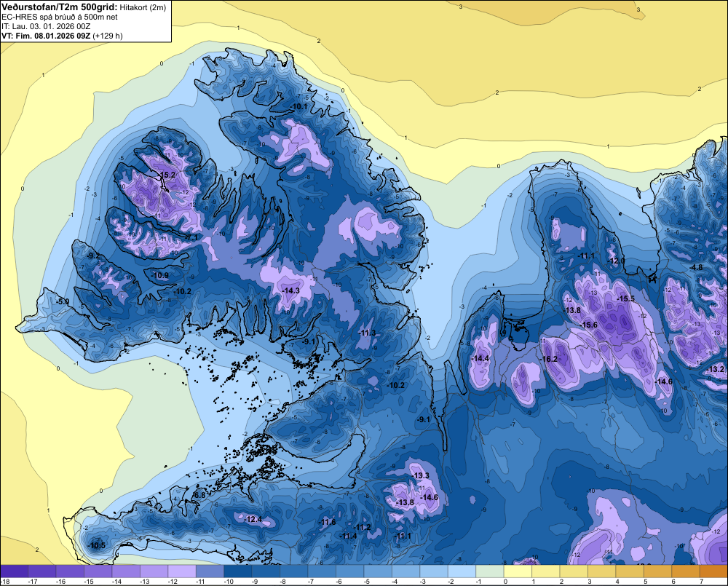The image size is (728, 586).
Task: Click the -6.8 temperature label
Action: click(199, 495)
